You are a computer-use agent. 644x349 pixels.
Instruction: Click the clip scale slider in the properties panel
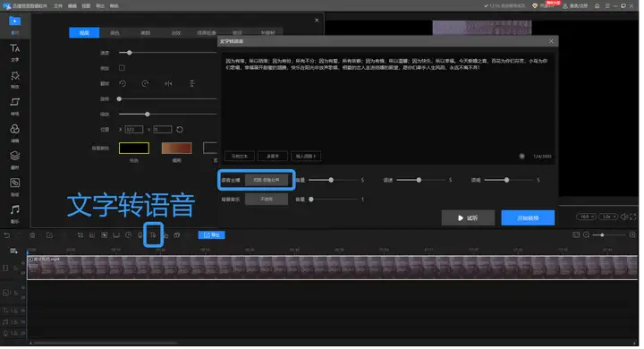pos(168,115)
